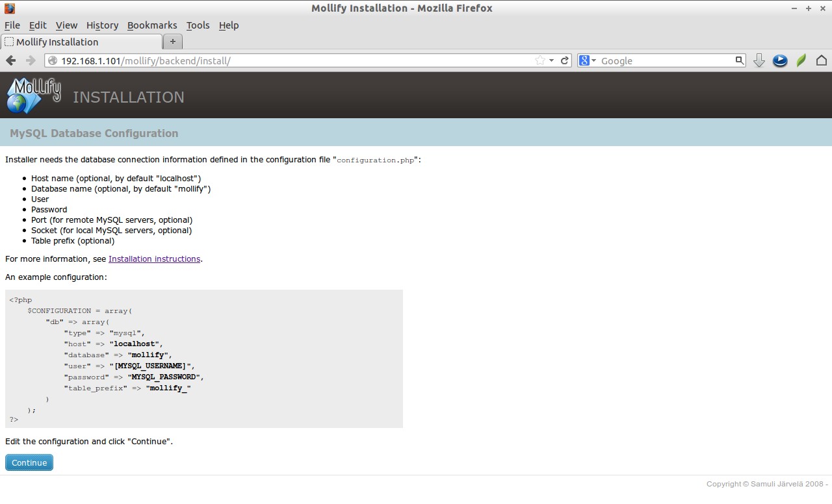Viewport: 832px width, 504px height.
Task: Click the "Database name (optional" list item
Action: pos(121,188)
